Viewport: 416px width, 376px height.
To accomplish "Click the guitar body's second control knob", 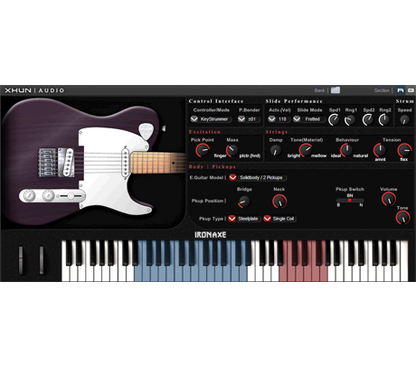I will (48, 195).
